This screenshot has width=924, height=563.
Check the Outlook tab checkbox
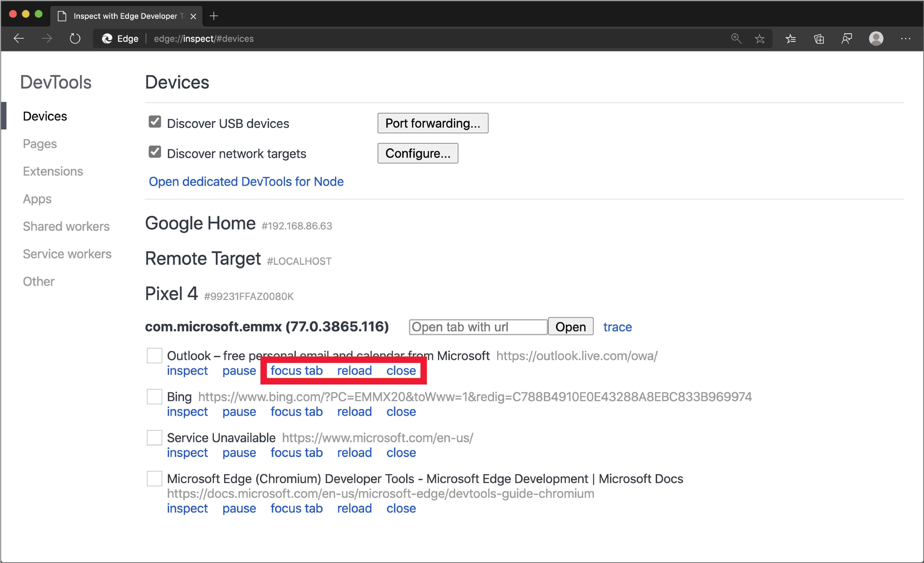pos(153,355)
